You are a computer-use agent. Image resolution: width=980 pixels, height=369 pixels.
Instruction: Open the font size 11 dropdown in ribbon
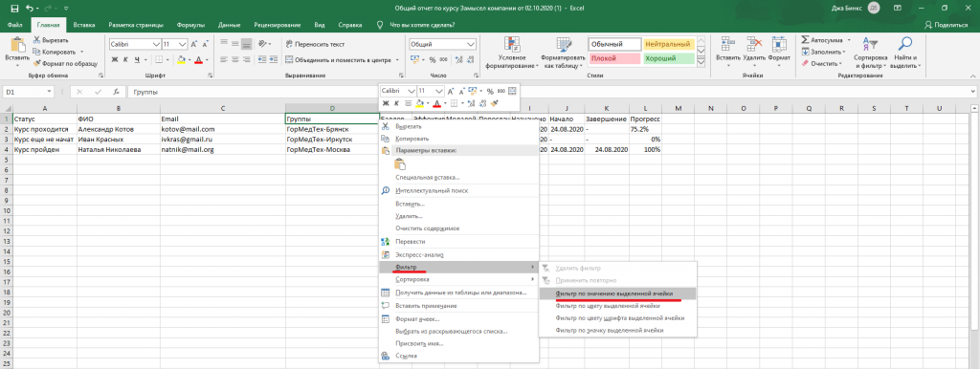(x=183, y=44)
